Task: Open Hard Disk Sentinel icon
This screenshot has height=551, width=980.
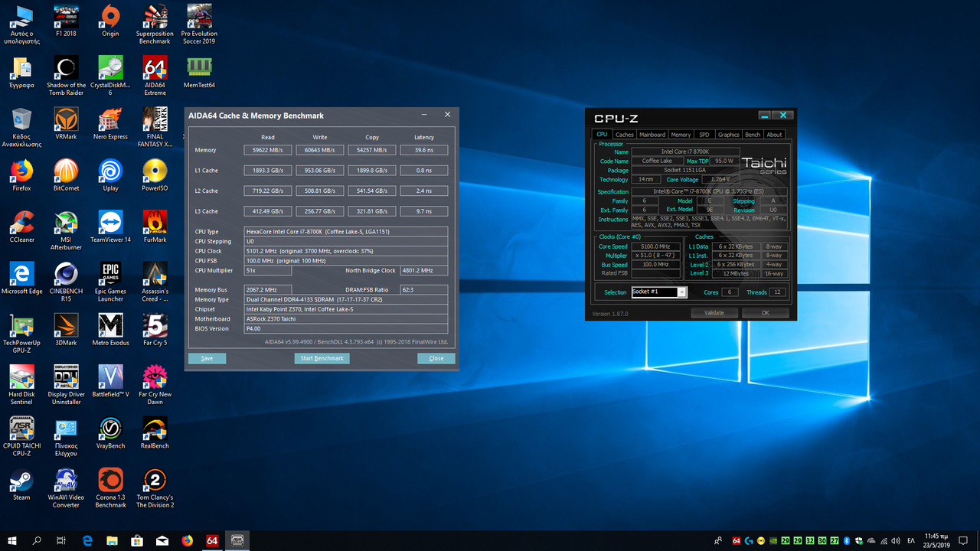Action: tap(21, 385)
